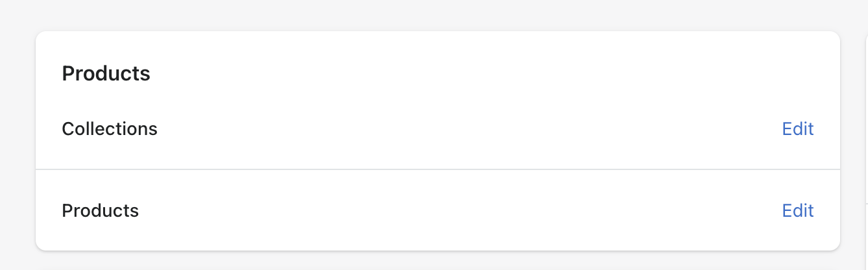Click the divider line between Collections and Products
868x270 pixels.
pos(438,169)
